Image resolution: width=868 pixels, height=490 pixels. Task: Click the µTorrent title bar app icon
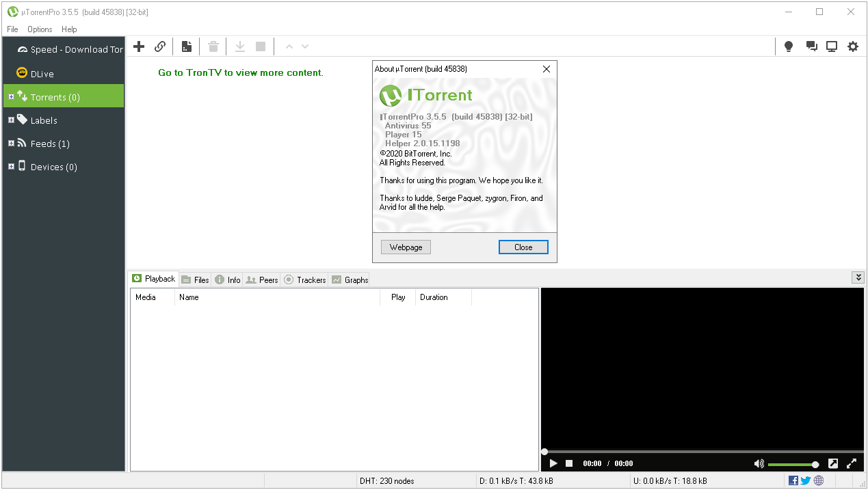12,12
